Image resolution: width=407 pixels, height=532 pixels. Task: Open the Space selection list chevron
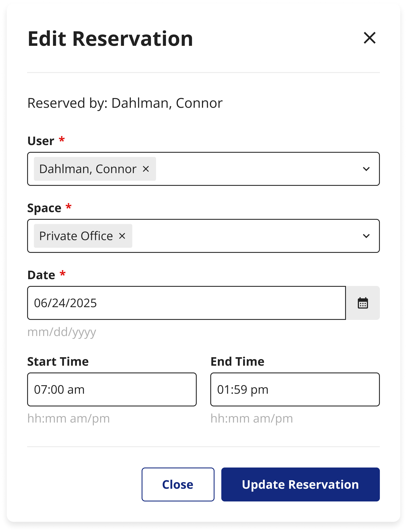[x=367, y=236]
